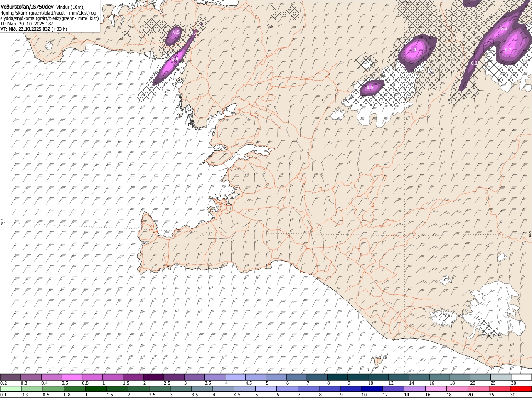Click the '0.3' precipitation value on purple band
532x398 pixels.
[474, 63]
